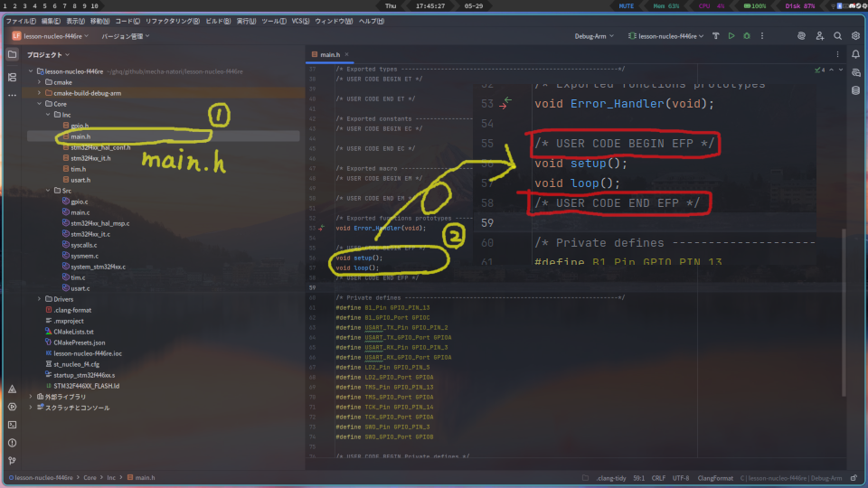Open IDE settings gear icon
This screenshot has width=868, height=488.
point(855,36)
